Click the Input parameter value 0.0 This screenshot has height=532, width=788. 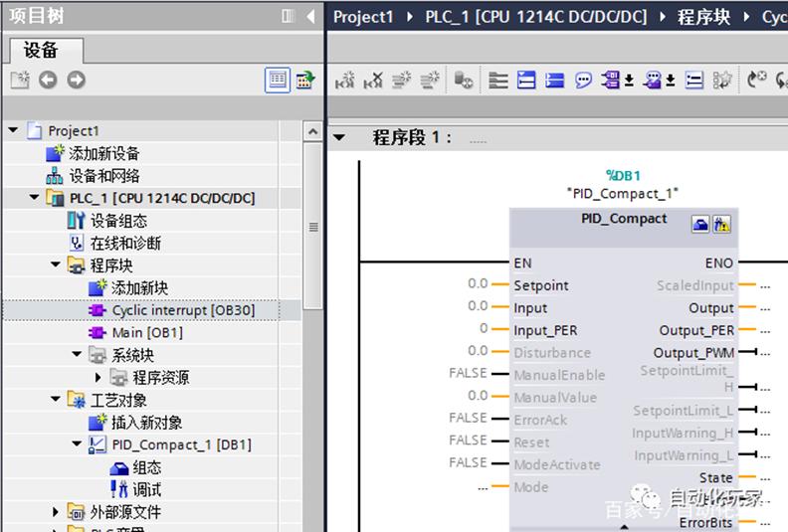coord(478,306)
